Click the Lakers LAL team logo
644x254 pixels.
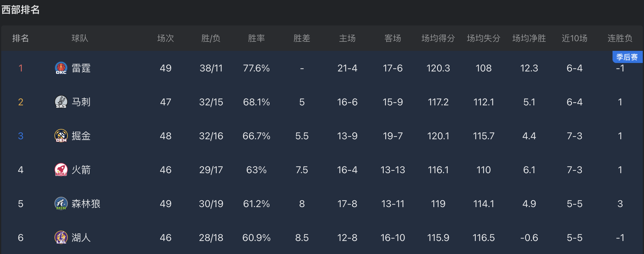click(61, 238)
